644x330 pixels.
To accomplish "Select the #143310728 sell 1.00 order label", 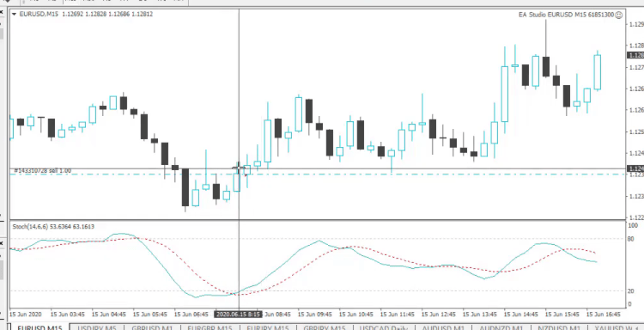I will (x=43, y=170).
